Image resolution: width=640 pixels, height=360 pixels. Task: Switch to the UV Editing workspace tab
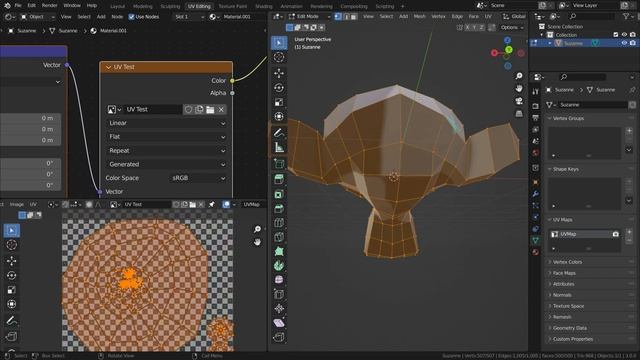coord(199,6)
